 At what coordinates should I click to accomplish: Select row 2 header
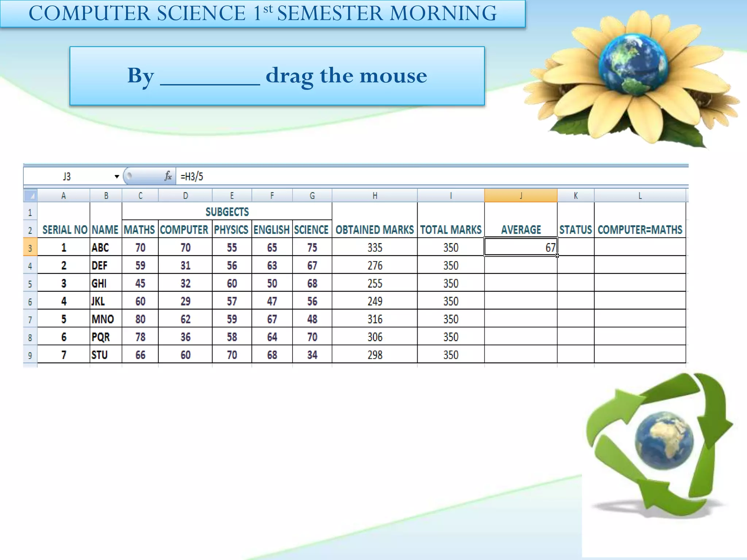click(30, 230)
